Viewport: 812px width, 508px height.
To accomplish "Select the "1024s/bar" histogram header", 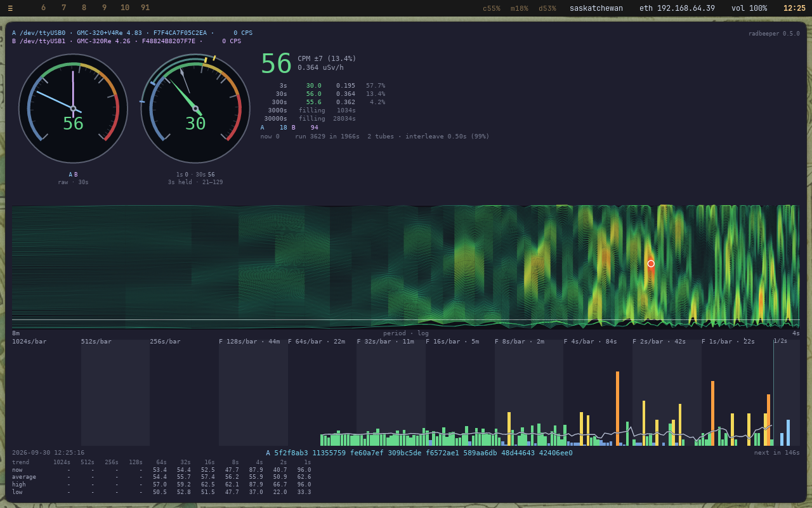I will [29, 342].
